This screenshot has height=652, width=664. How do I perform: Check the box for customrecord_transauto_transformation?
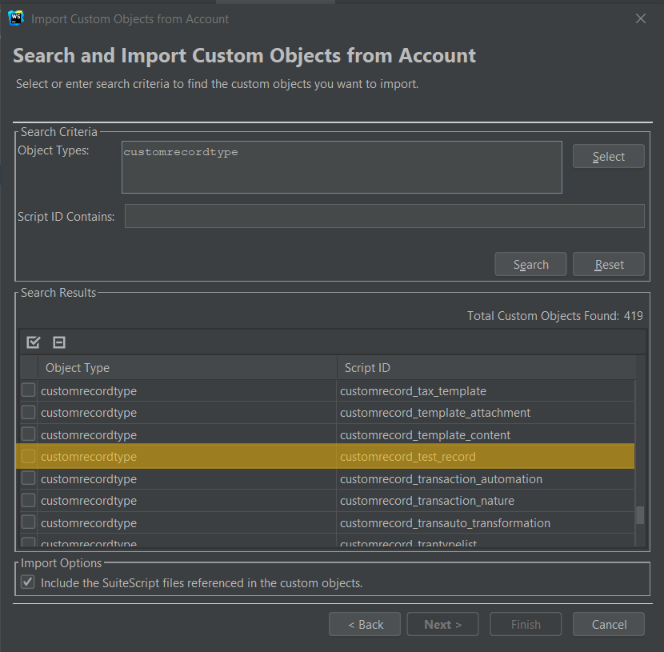(x=28, y=522)
